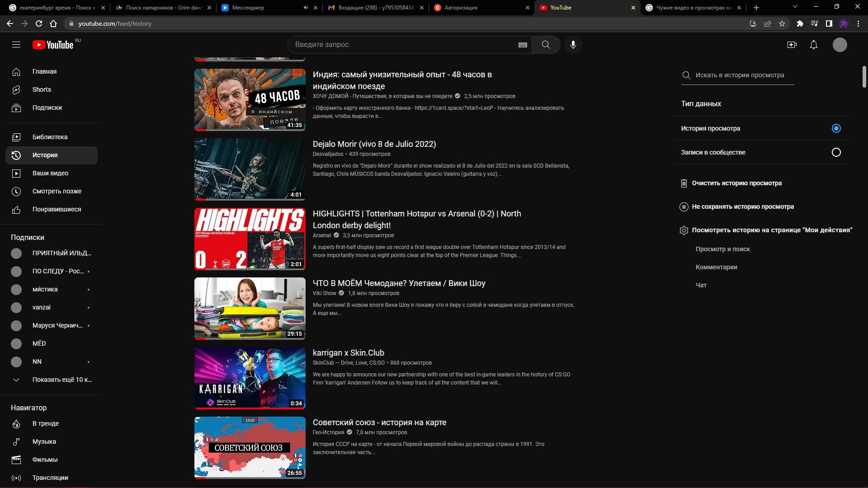Bookmark this page with star icon
868x488 pixels.
[x=782, y=23]
